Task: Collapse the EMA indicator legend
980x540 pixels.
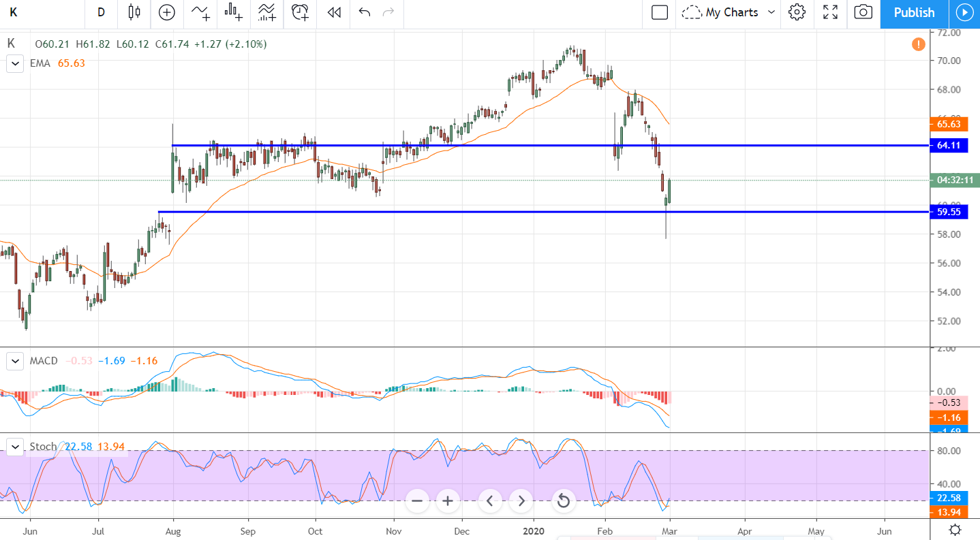Action: click(x=15, y=63)
